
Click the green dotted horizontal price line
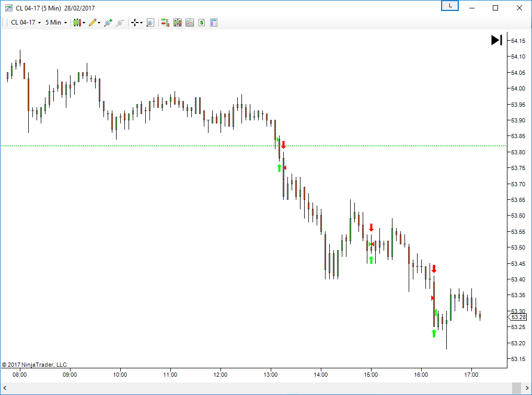253,145
